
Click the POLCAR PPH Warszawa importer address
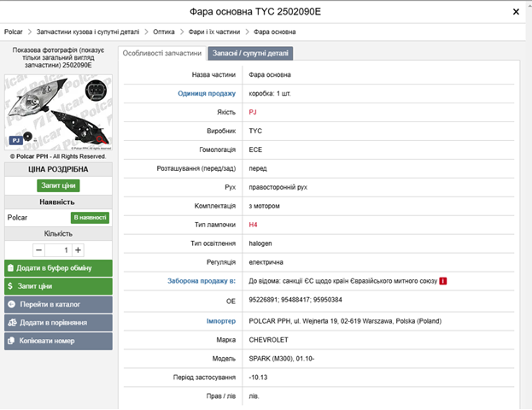[x=345, y=321]
